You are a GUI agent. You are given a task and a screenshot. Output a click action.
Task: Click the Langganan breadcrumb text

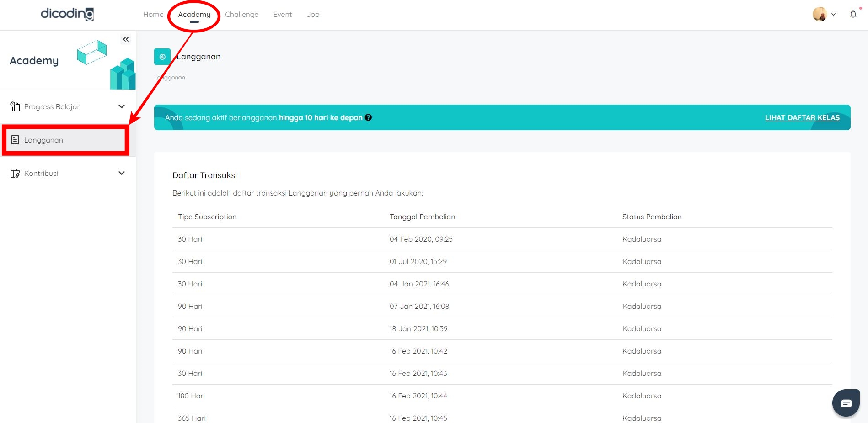(x=170, y=78)
